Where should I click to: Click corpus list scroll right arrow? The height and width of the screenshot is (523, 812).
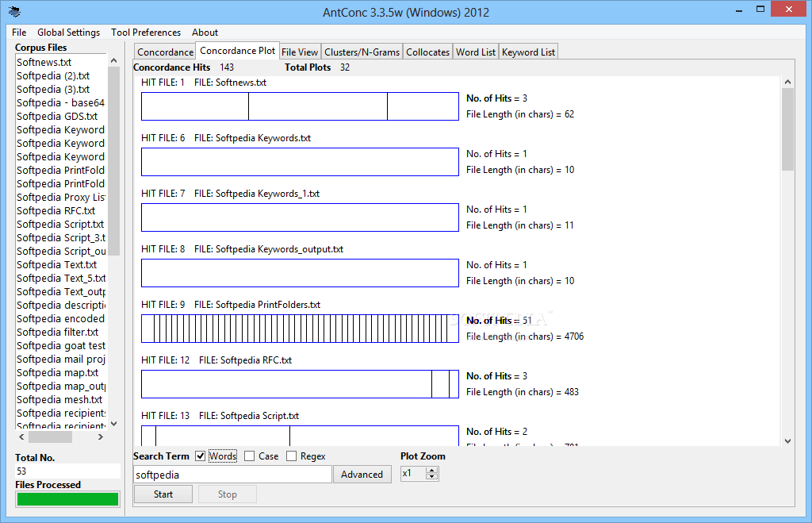point(101,437)
